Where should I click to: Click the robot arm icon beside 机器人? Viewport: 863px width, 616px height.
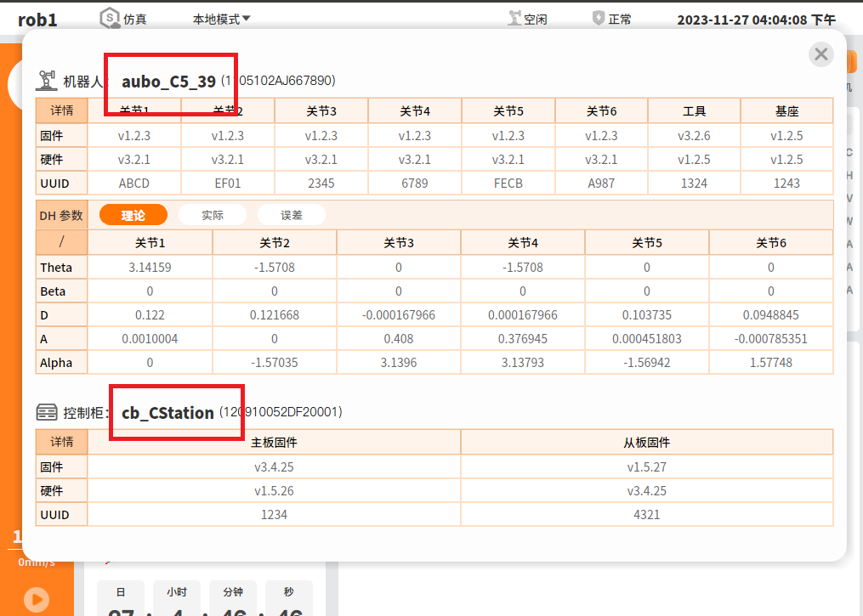coord(47,81)
